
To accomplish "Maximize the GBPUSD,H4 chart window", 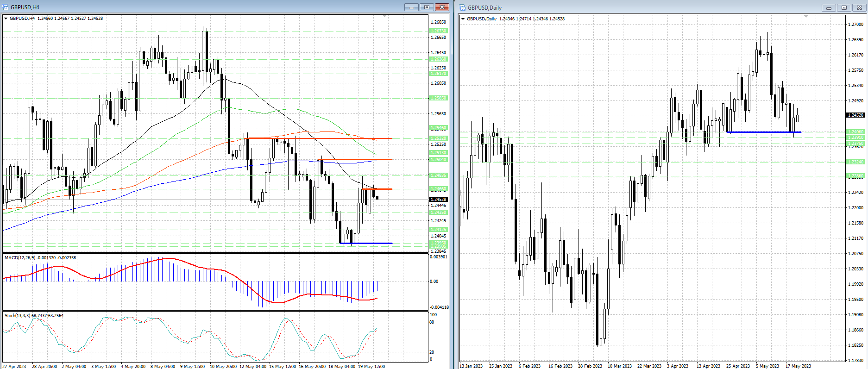I will 427,7.
